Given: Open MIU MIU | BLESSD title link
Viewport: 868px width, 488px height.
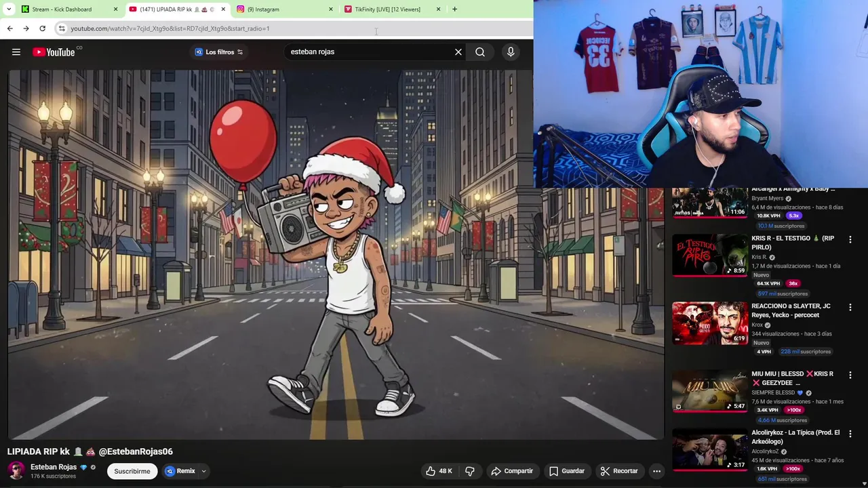Looking at the screenshot, I should pos(792,378).
